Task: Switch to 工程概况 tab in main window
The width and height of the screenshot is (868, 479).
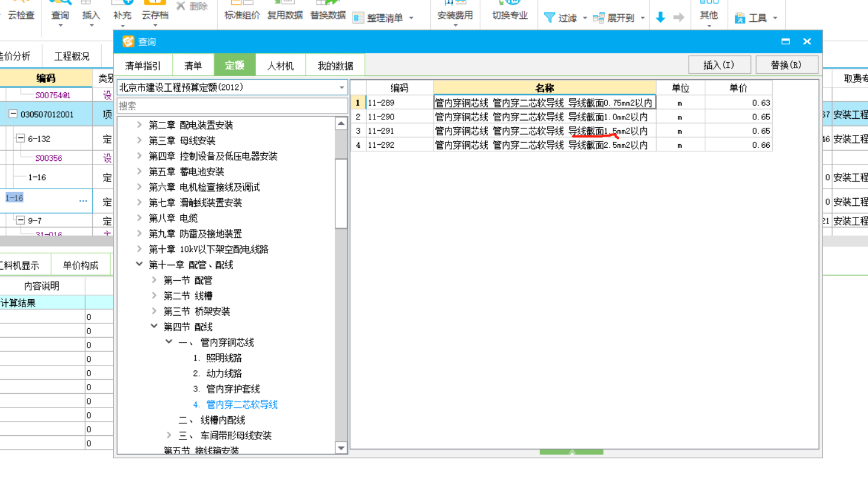Action: click(72, 56)
